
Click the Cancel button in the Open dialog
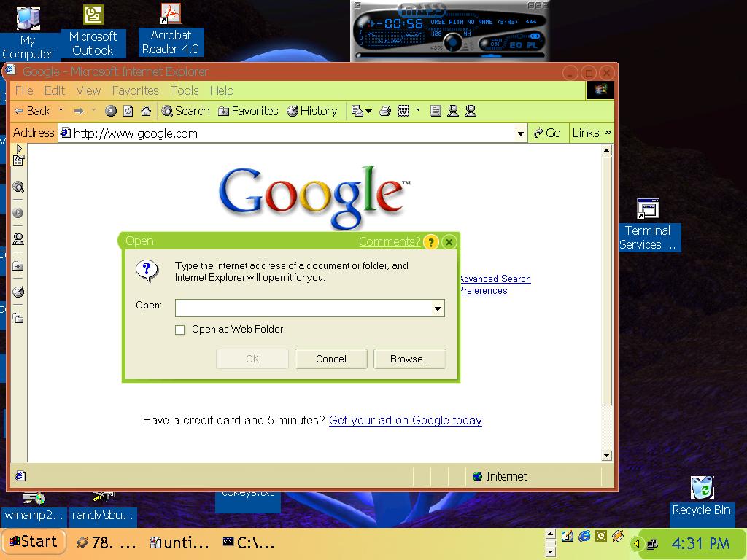tap(331, 359)
